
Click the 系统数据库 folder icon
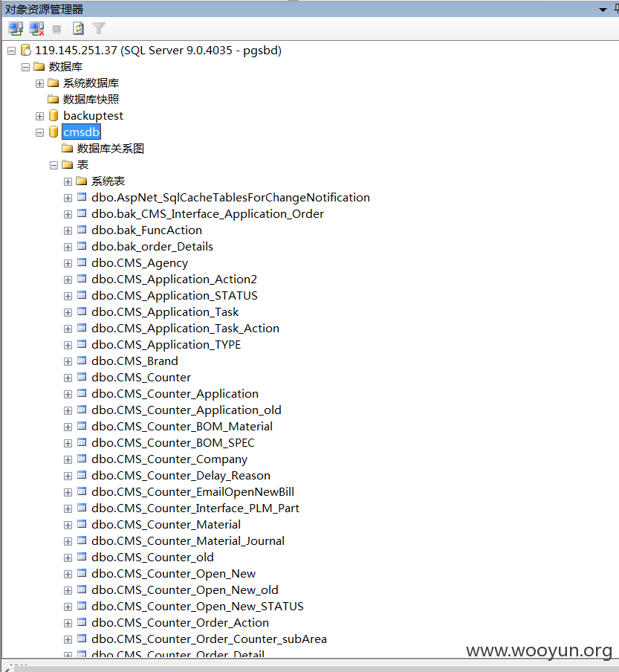[x=53, y=83]
